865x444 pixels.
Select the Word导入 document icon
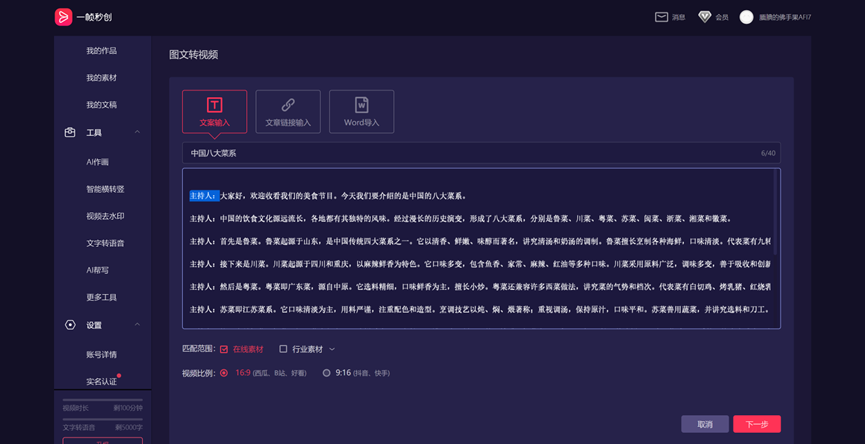coord(361,105)
